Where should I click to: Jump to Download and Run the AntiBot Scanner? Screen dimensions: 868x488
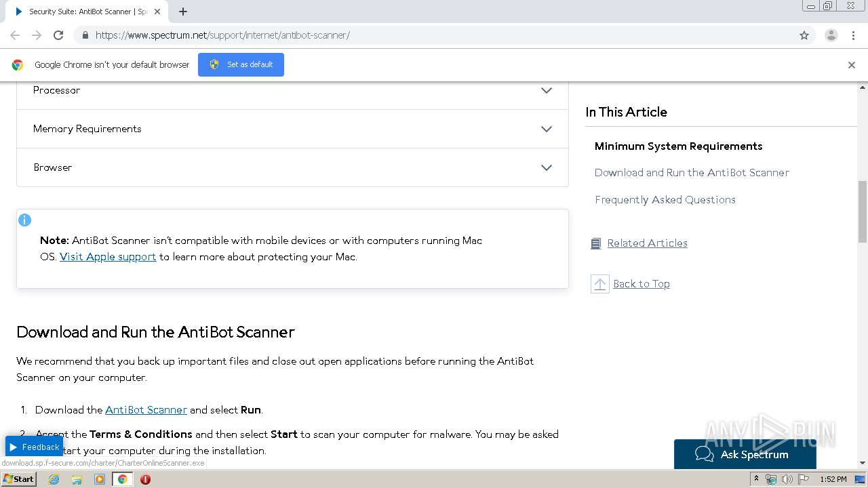click(692, 173)
